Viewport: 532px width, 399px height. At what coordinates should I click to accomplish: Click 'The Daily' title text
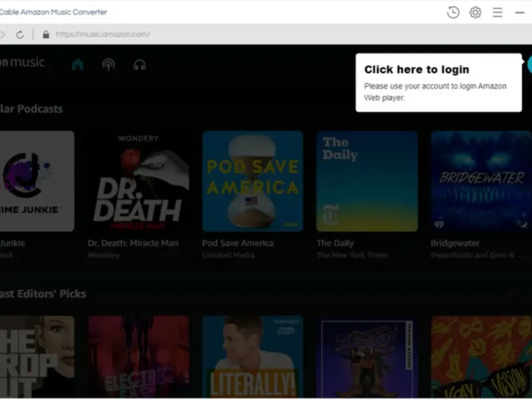[x=335, y=243]
